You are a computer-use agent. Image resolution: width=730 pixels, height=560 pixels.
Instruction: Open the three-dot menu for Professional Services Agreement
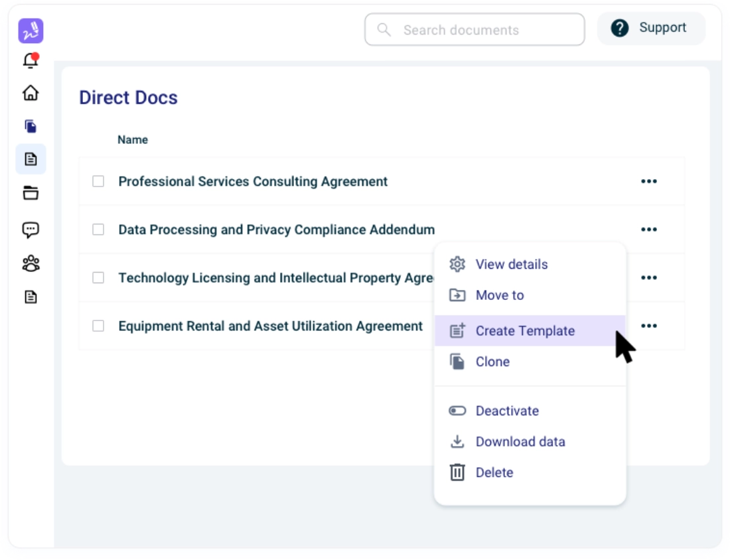(648, 181)
